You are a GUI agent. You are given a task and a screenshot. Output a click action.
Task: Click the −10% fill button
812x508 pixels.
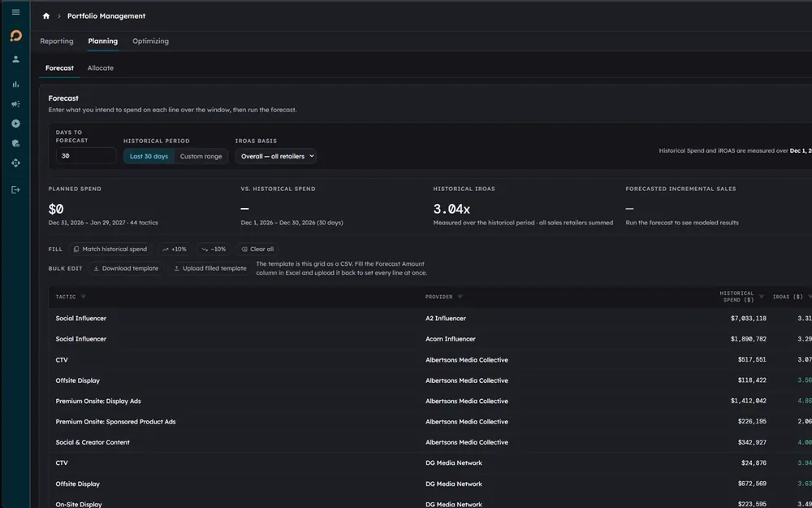pos(214,250)
